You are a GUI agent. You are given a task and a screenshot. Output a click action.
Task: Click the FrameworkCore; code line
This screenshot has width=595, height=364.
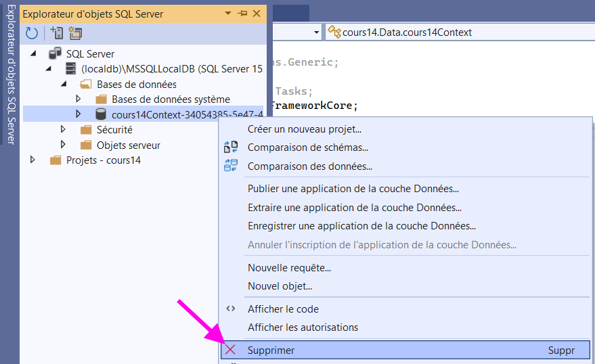click(314, 106)
